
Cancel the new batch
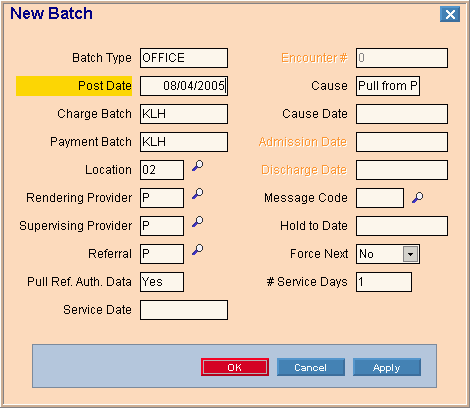point(311,367)
